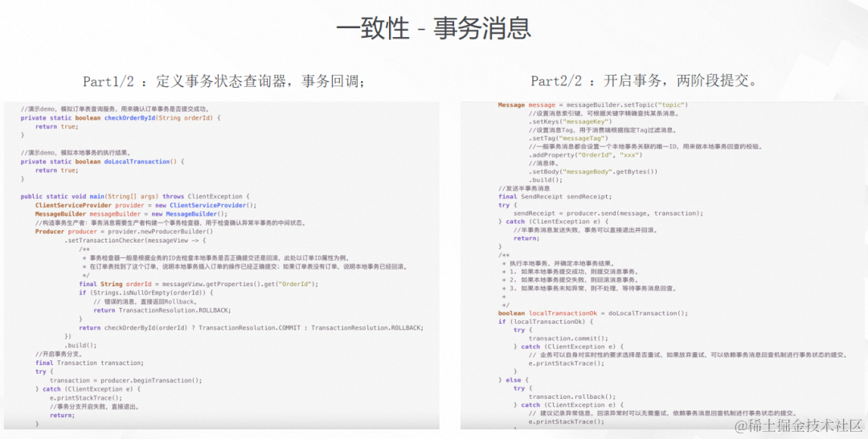Image resolution: width=868 pixels, height=439 pixels.
Task: Click the "final String orderId = messageView.getProperties()" line
Action: tap(199, 284)
